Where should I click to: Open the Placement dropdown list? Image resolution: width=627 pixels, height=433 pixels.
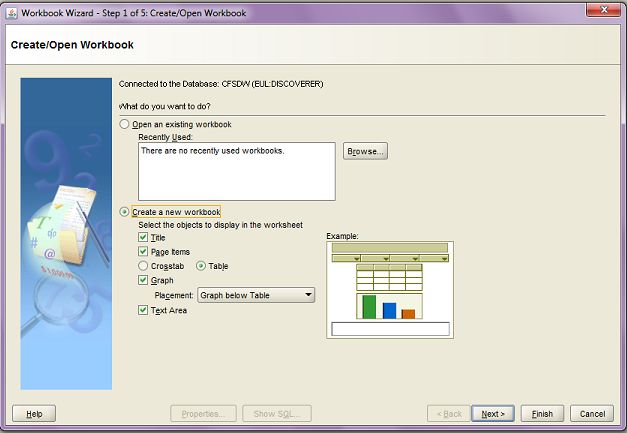(256, 295)
